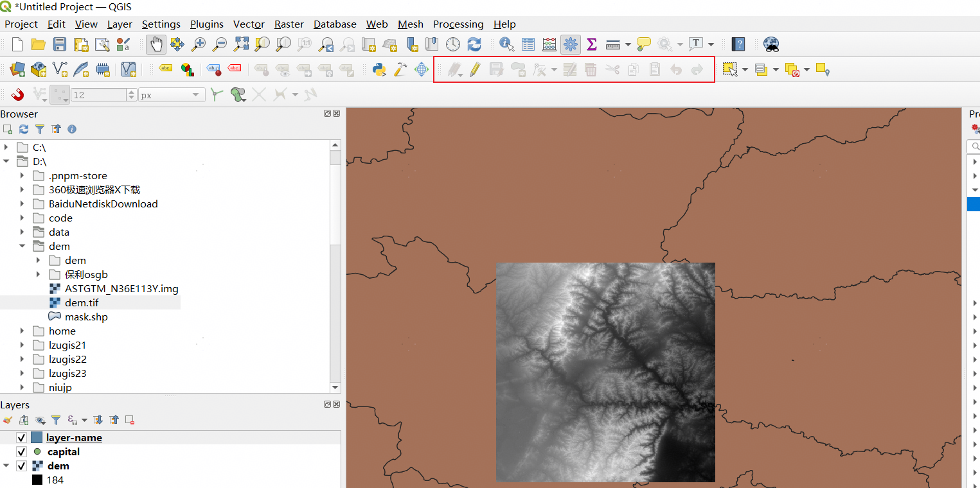Image resolution: width=980 pixels, height=488 pixels.
Task: Open the Project menu
Action: click(x=21, y=24)
